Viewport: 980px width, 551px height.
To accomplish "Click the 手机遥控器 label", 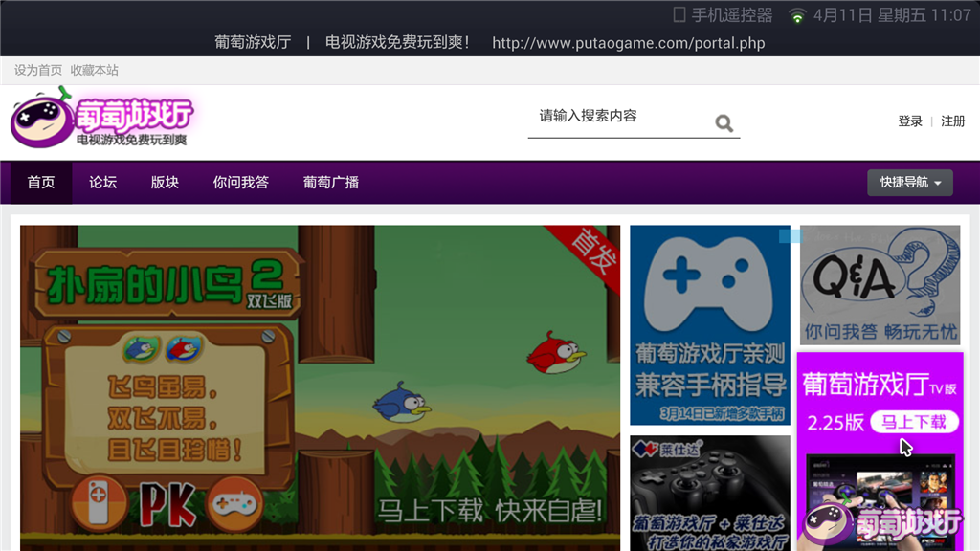I will 732,15.
